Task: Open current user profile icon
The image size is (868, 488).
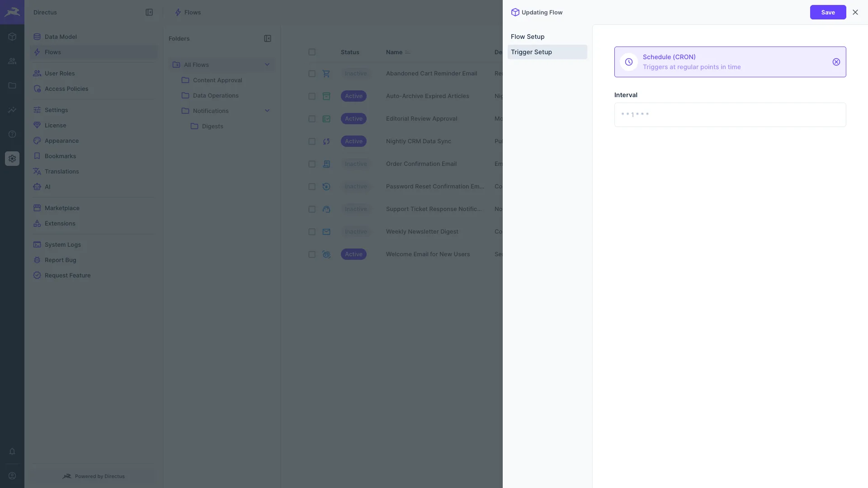Action: (12, 476)
